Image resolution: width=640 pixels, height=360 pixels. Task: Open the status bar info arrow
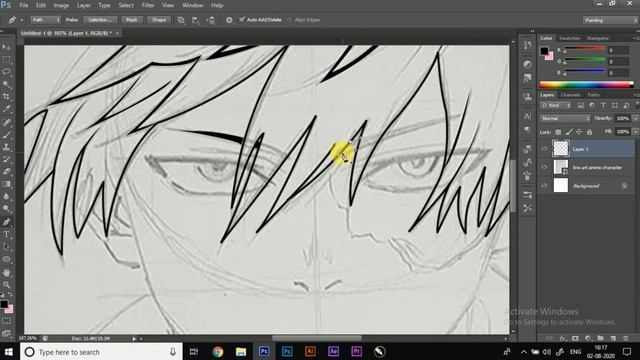[134, 338]
